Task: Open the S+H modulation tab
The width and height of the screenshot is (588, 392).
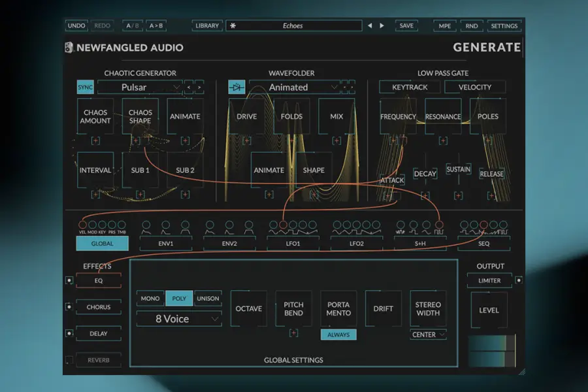Action: [x=420, y=244]
